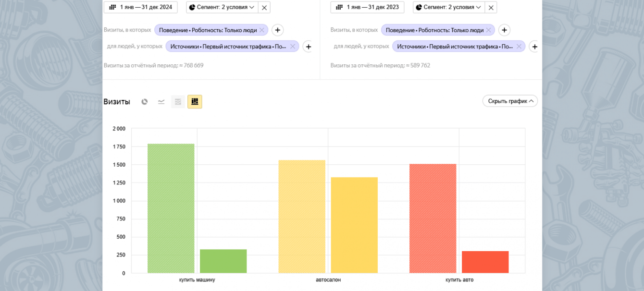The image size is (644, 291).
Task: Click solid green bar for "купить машину"
Action: pyautogui.click(x=223, y=261)
